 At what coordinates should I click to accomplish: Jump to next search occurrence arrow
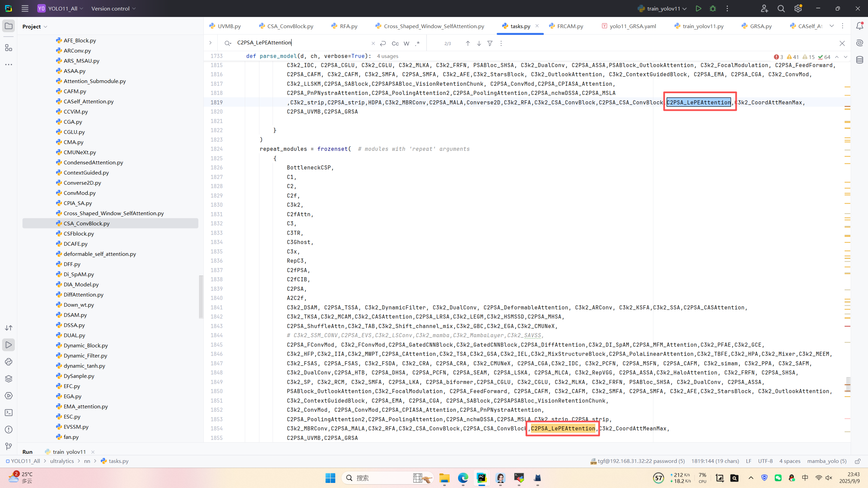coord(479,43)
